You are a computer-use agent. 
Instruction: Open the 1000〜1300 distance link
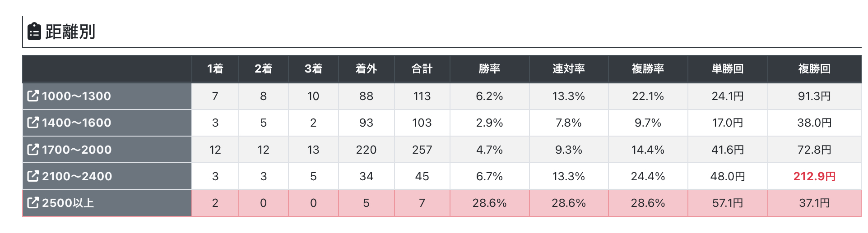click(x=76, y=96)
